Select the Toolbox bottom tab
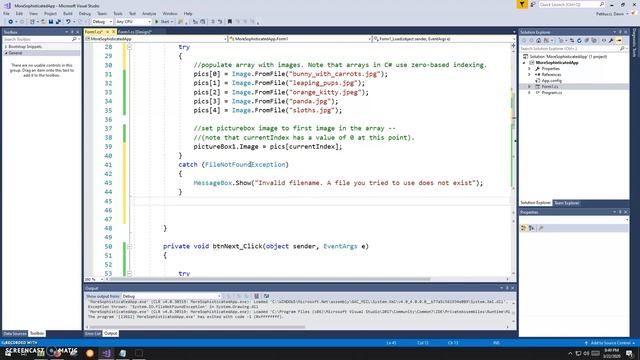Image resolution: width=640 pixels, height=360 pixels. click(x=37, y=333)
